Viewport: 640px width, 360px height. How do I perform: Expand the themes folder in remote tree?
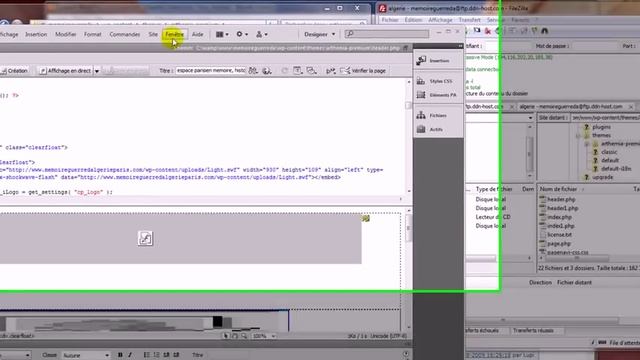coord(578,136)
